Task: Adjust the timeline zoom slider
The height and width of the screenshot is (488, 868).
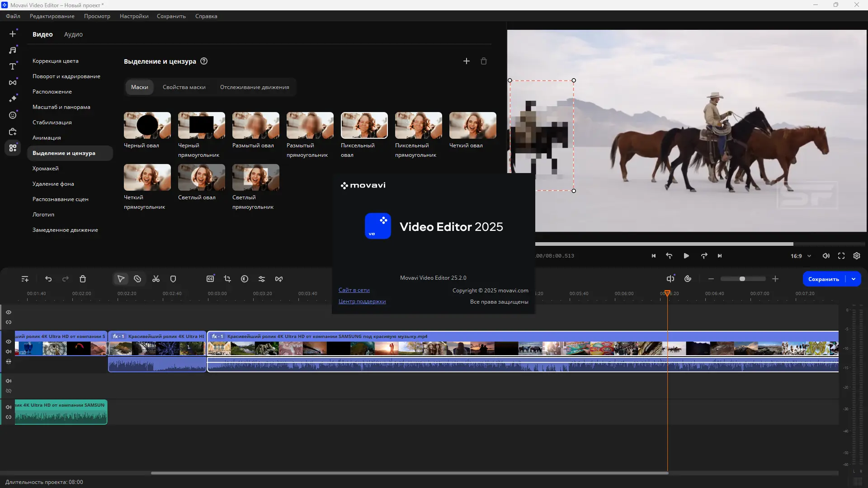Action: click(742, 279)
